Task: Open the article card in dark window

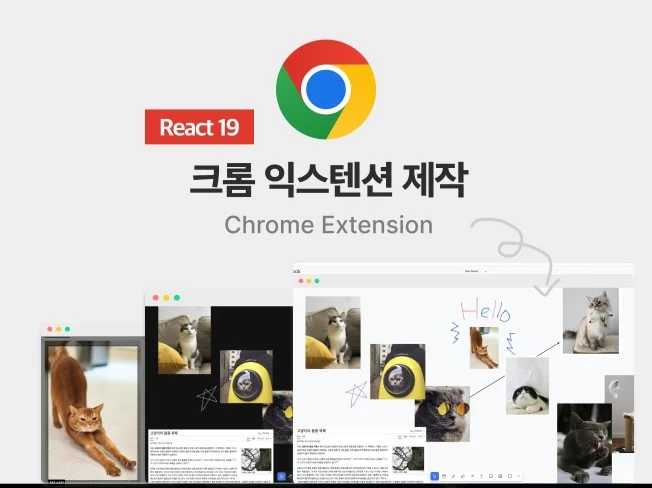Action: (211, 456)
